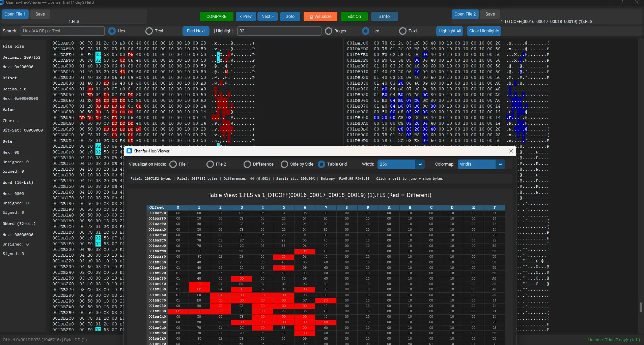
Task: Open the Goto offset dialog
Action: pos(290,16)
